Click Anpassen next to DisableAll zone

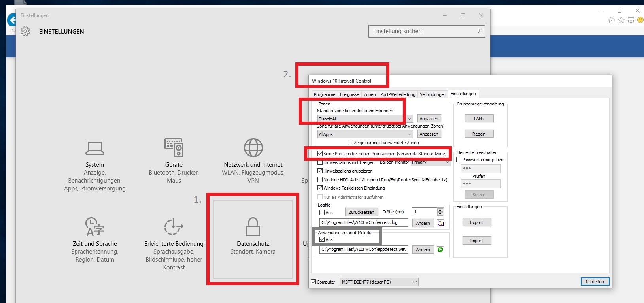(429, 119)
